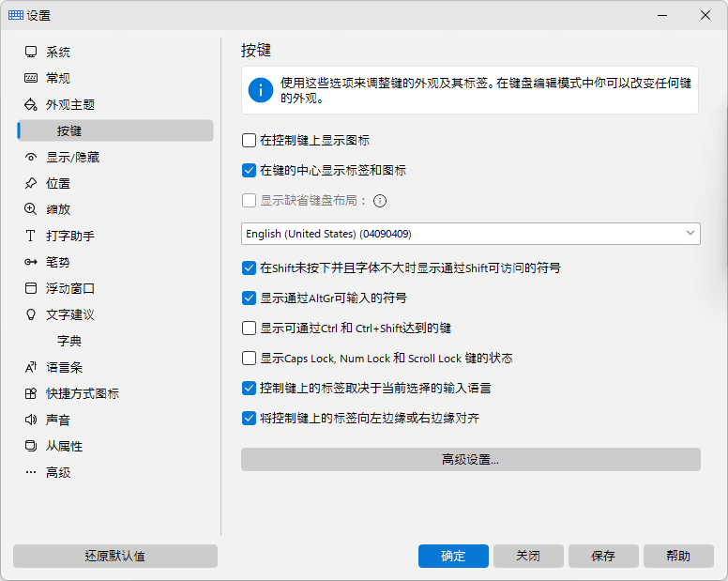Click the keyboard app icon in title bar
728x581 pixels.
point(16,15)
